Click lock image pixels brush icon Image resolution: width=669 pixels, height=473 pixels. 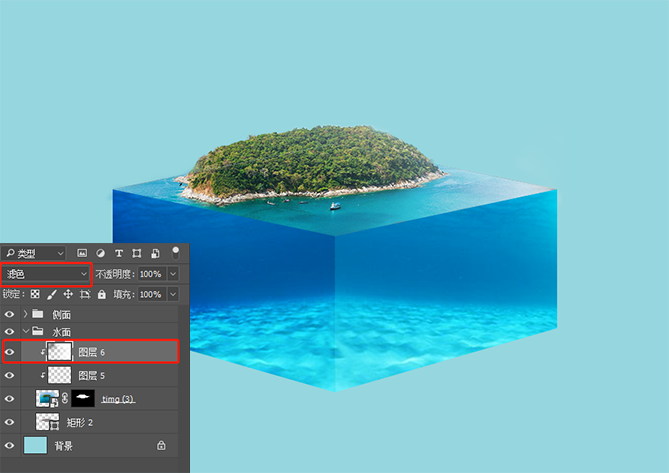pos(52,294)
